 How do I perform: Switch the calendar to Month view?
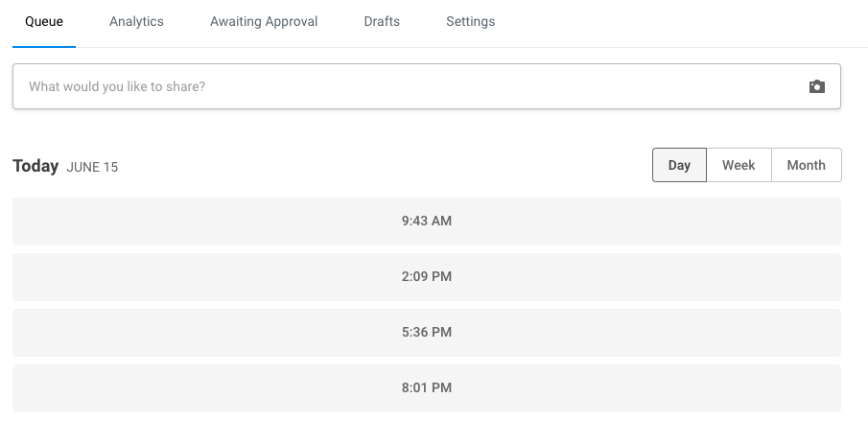pos(806,165)
